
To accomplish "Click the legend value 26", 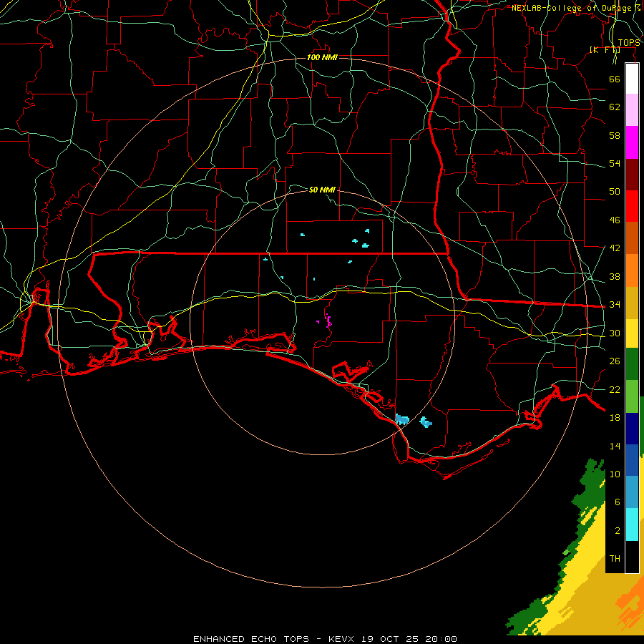I will click(615, 361).
